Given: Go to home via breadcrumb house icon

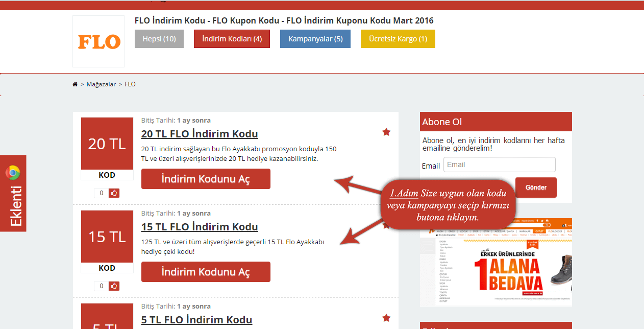Looking at the screenshot, I should click(x=75, y=84).
